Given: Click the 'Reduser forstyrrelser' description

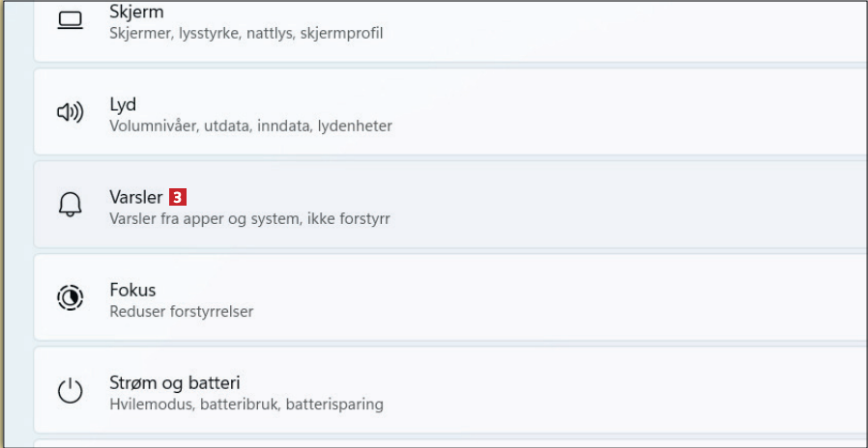Looking at the screenshot, I should (182, 312).
